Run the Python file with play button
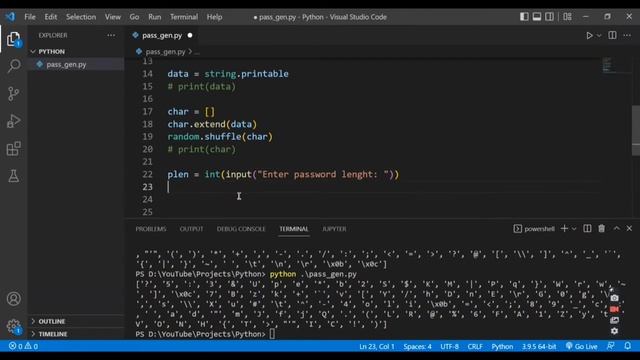Screen dimensions: 640x360 pos(589,36)
